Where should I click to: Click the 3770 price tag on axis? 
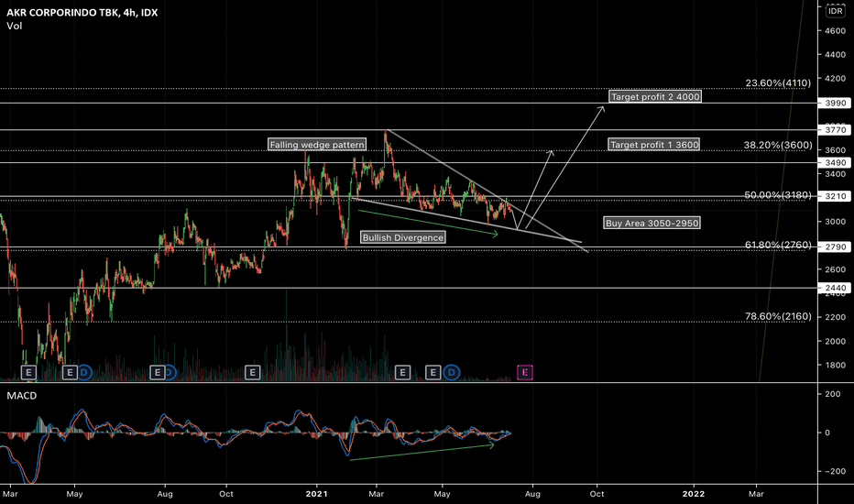pos(836,130)
